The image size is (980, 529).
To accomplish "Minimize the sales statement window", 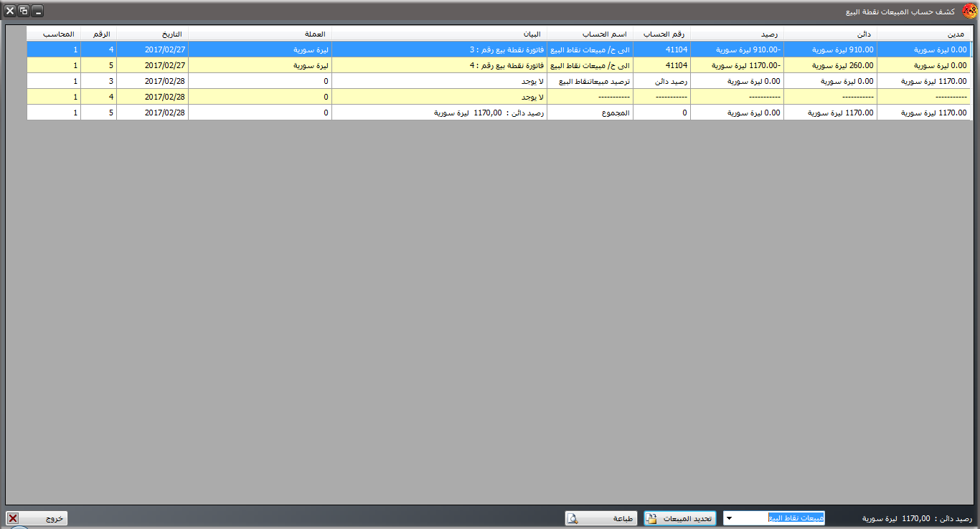I will click(37, 11).
